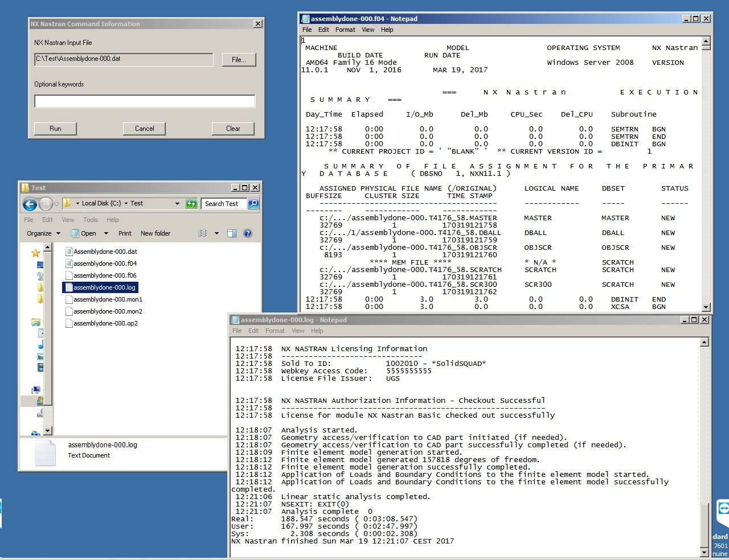Click the file icon of Assemblydone-000.dat
The height and width of the screenshot is (560, 729).
[69, 252]
